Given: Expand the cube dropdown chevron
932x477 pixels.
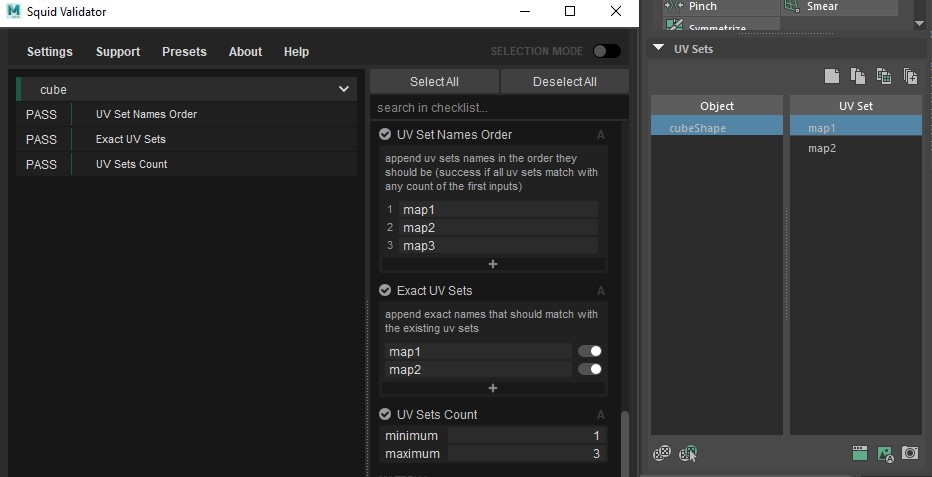Looking at the screenshot, I should tap(344, 89).
